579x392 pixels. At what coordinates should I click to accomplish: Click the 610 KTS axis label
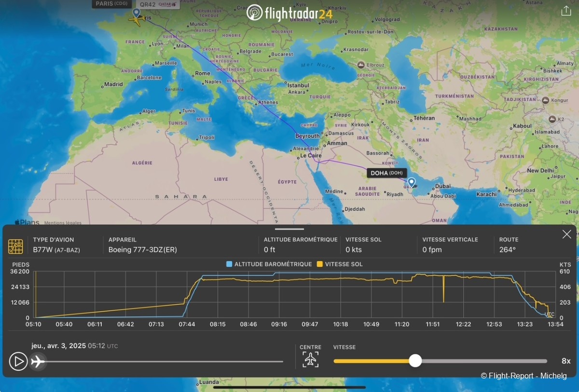[565, 272]
